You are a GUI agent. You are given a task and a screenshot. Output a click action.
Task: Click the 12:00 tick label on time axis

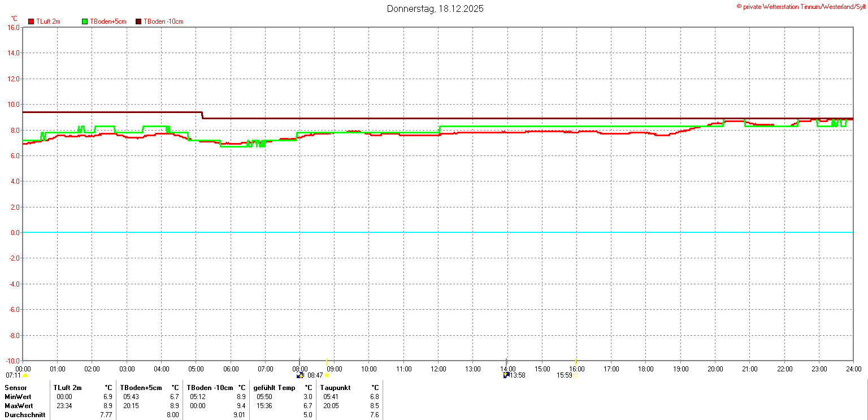point(439,369)
